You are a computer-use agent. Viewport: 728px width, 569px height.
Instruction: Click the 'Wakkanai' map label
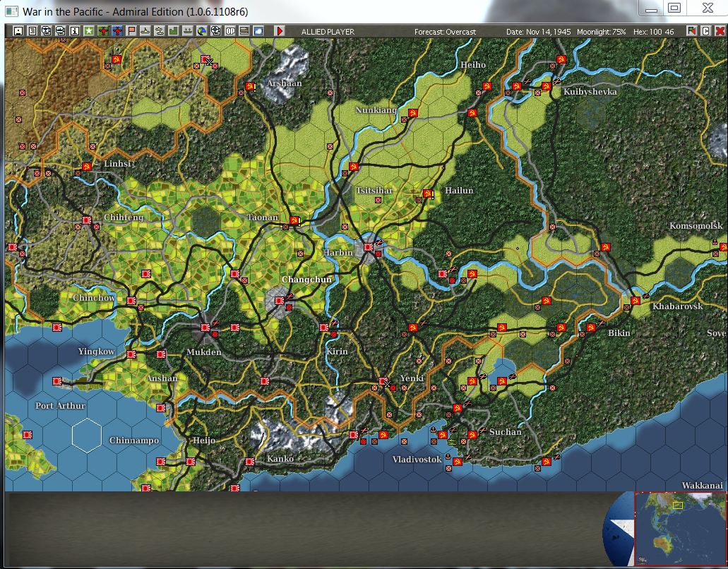tap(703, 486)
